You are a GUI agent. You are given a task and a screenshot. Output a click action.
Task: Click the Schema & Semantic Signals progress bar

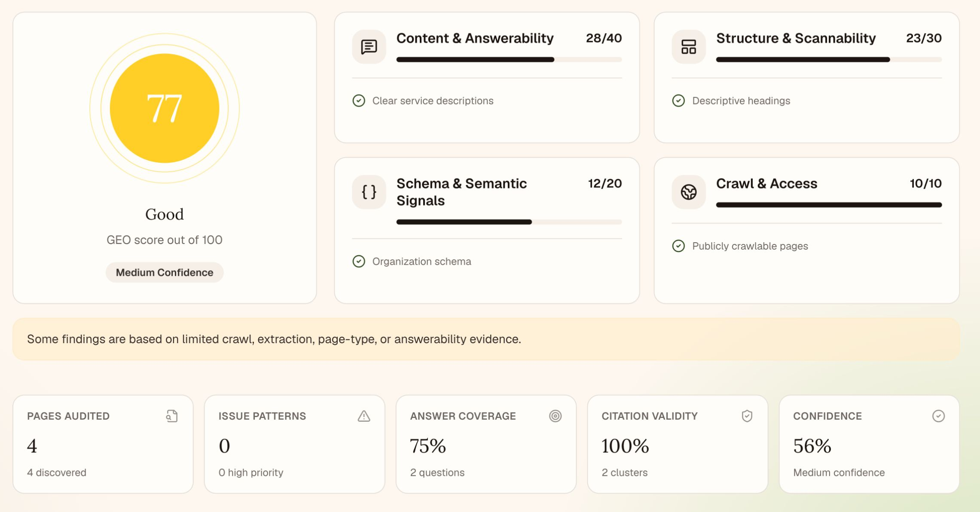509,222
